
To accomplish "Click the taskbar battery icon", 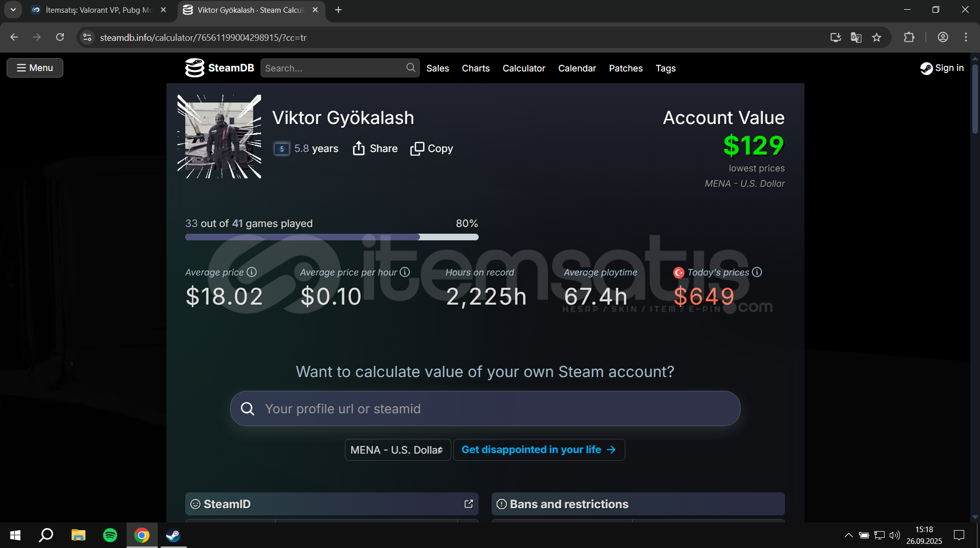I will click(x=864, y=535).
